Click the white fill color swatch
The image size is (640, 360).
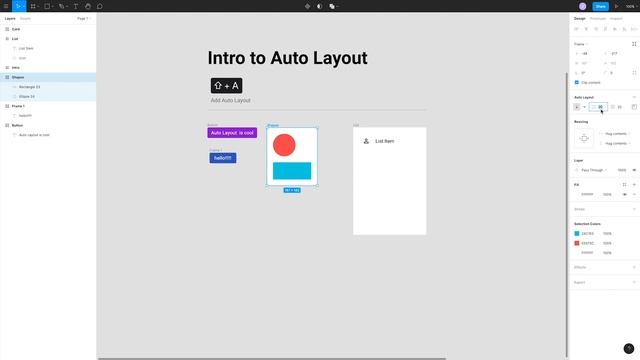coord(577,194)
